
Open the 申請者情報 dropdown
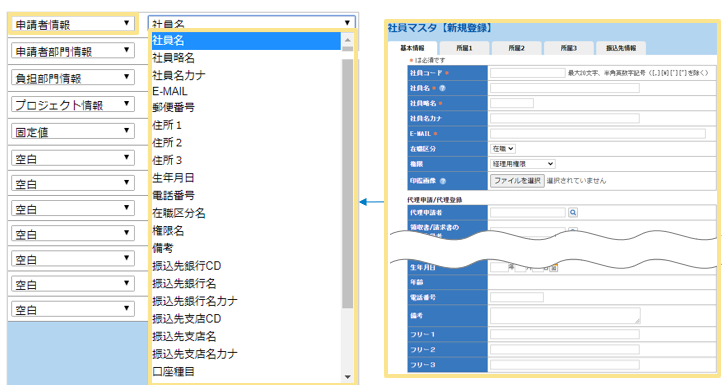[73, 24]
